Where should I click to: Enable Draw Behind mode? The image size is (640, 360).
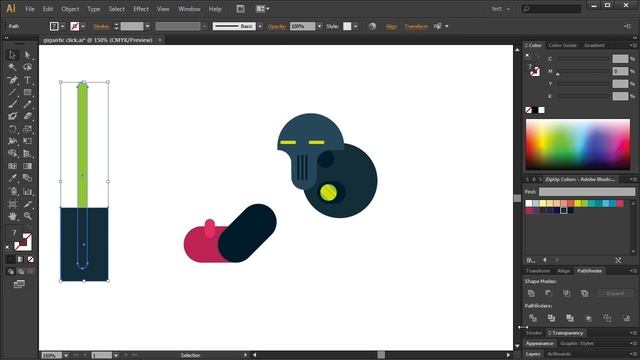pos(21,271)
